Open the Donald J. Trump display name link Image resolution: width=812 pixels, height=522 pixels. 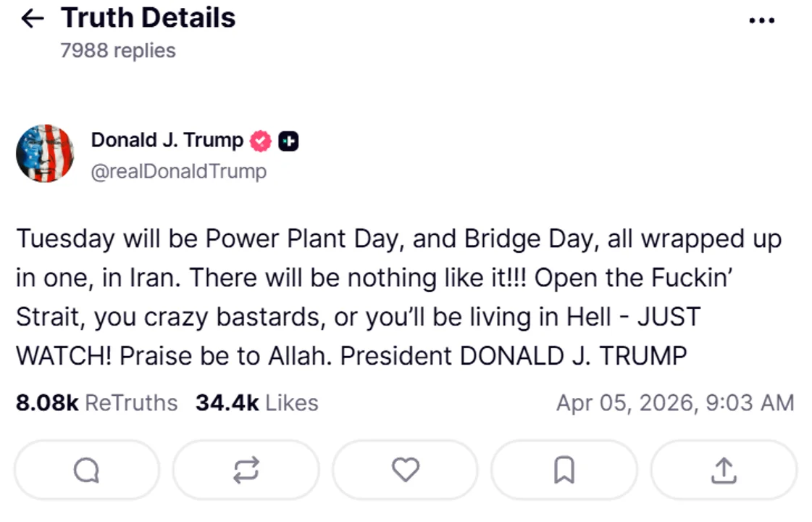click(x=167, y=140)
